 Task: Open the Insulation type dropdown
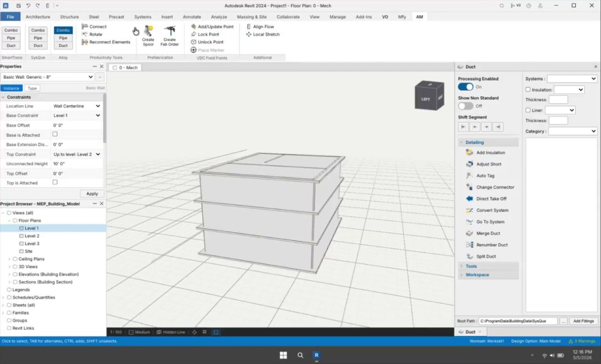[x=569, y=90]
